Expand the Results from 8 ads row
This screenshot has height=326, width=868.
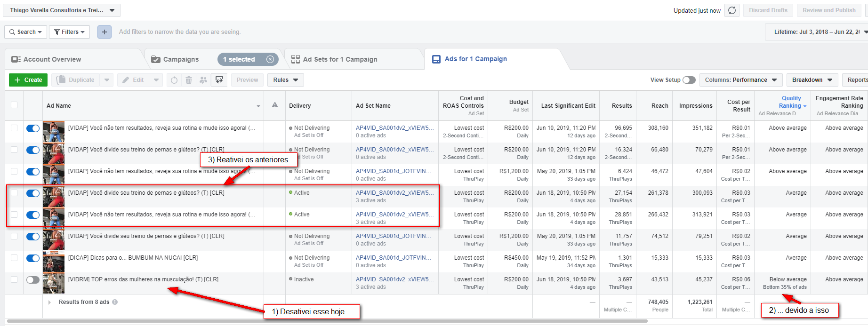pyautogui.click(x=49, y=302)
